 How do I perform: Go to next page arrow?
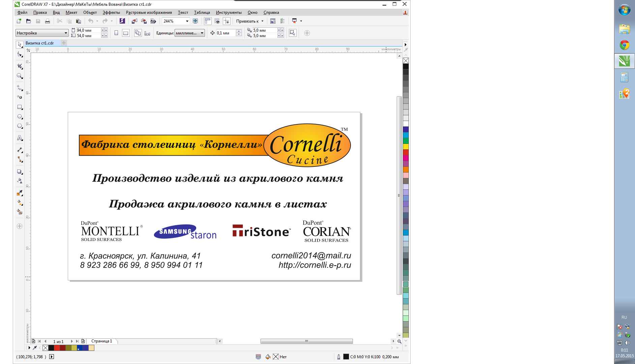click(71, 341)
